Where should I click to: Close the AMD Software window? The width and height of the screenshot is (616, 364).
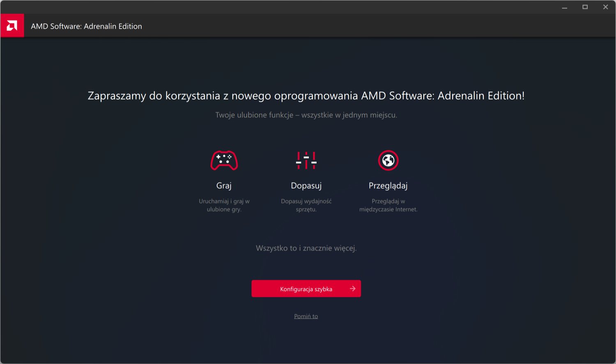606,7
